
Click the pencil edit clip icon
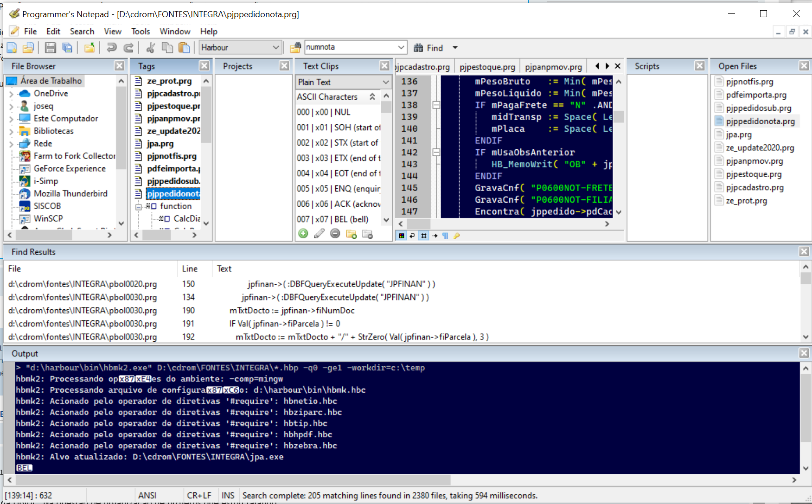(319, 234)
